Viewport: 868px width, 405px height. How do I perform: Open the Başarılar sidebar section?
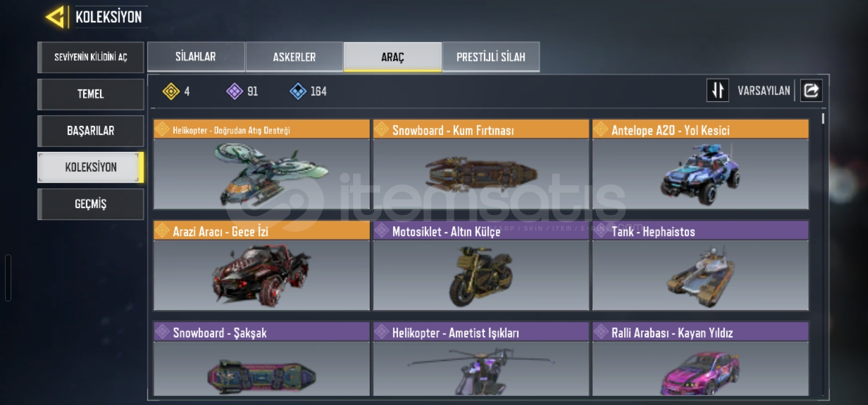pyautogui.click(x=91, y=130)
